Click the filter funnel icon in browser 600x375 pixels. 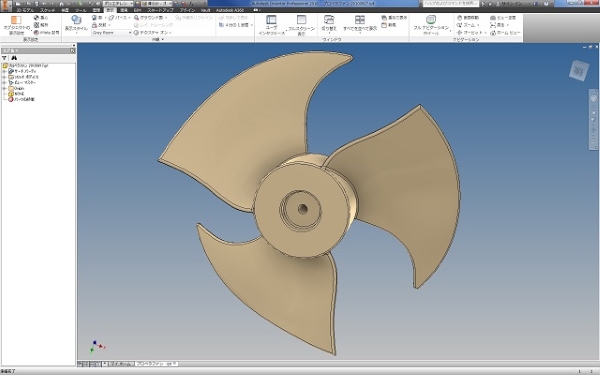pos(5,58)
